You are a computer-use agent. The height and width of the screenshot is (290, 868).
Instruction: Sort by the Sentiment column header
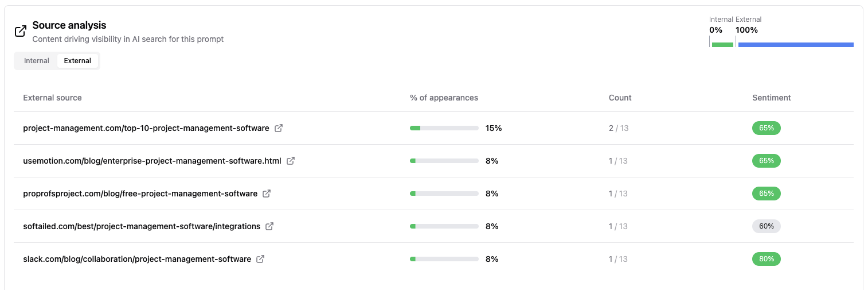(x=771, y=98)
